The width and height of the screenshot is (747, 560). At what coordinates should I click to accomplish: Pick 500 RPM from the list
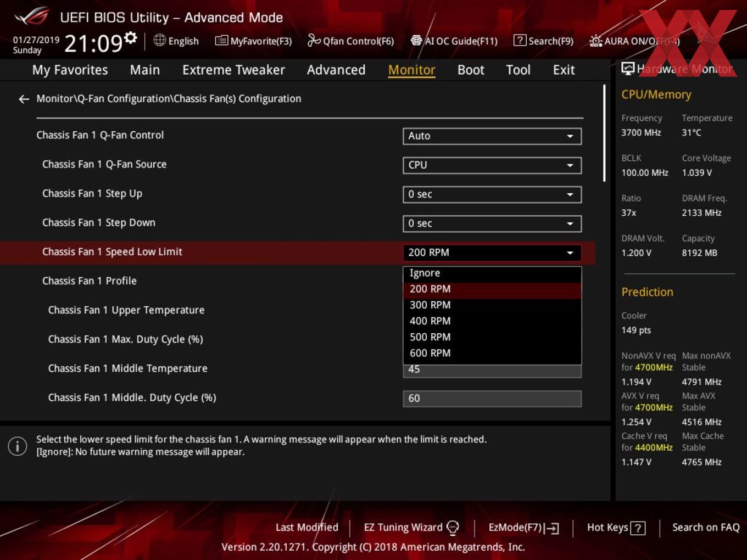tap(492, 337)
